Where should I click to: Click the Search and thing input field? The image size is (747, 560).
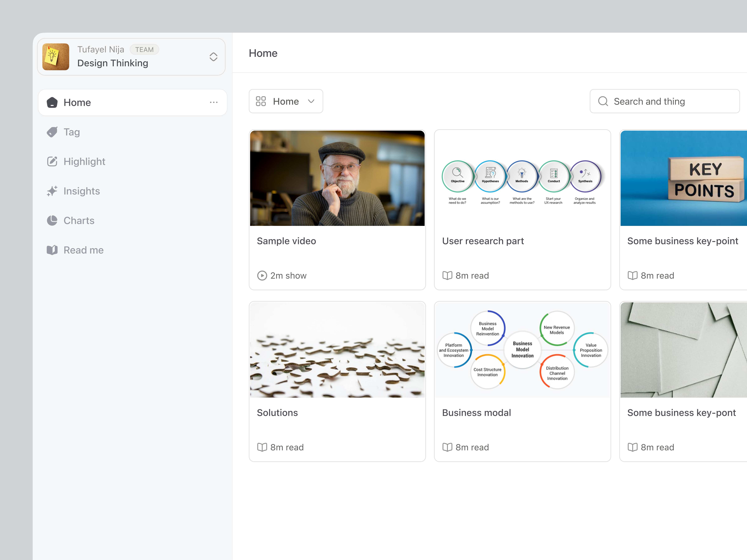click(662, 101)
